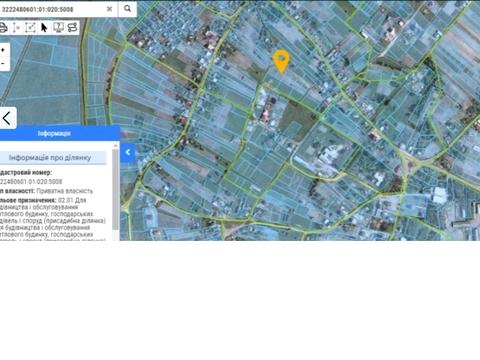
Task: Clear the cadastral number search field
Action: (x=109, y=9)
